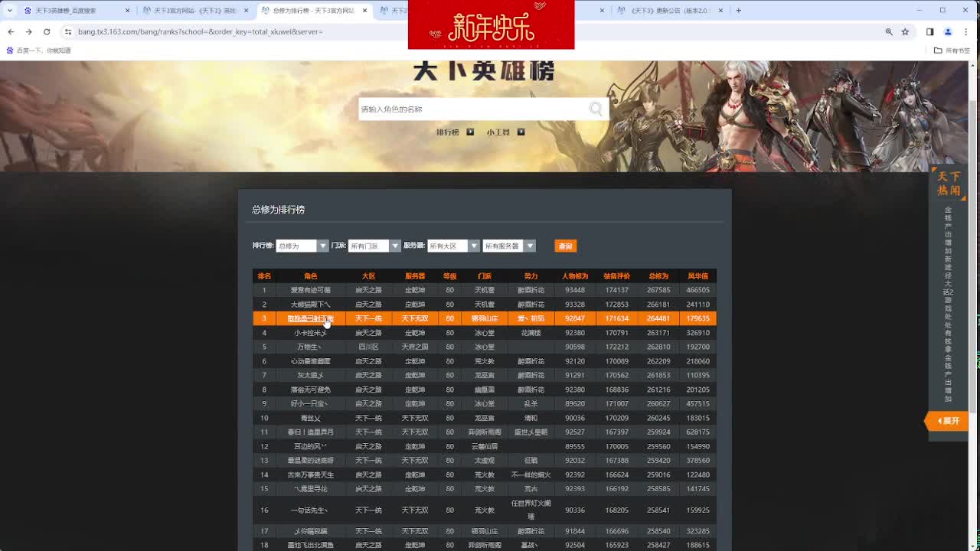This screenshot has width=980, height=551.
Task: Click the 展开 button on the right sidebar
Action: [947, 421]
